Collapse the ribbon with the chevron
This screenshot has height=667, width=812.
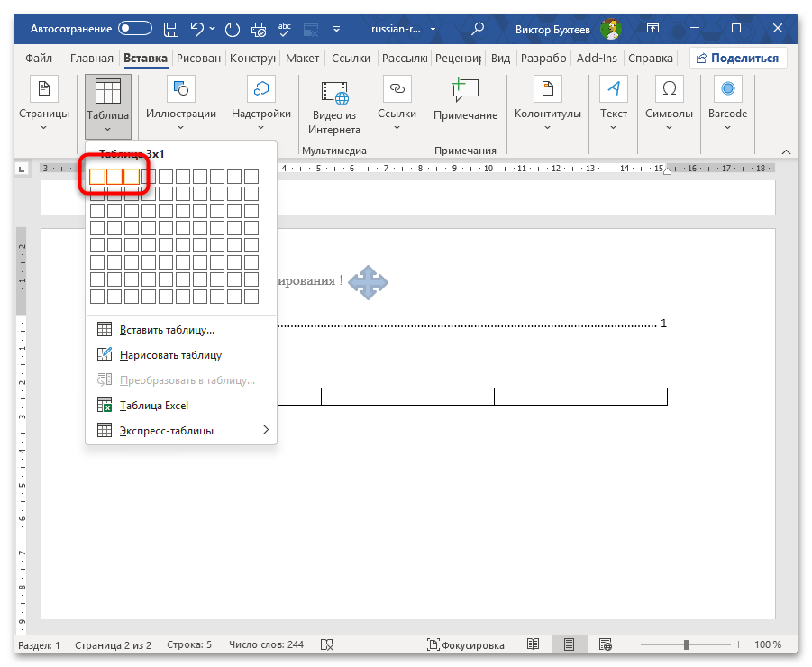tap(786, 151)
